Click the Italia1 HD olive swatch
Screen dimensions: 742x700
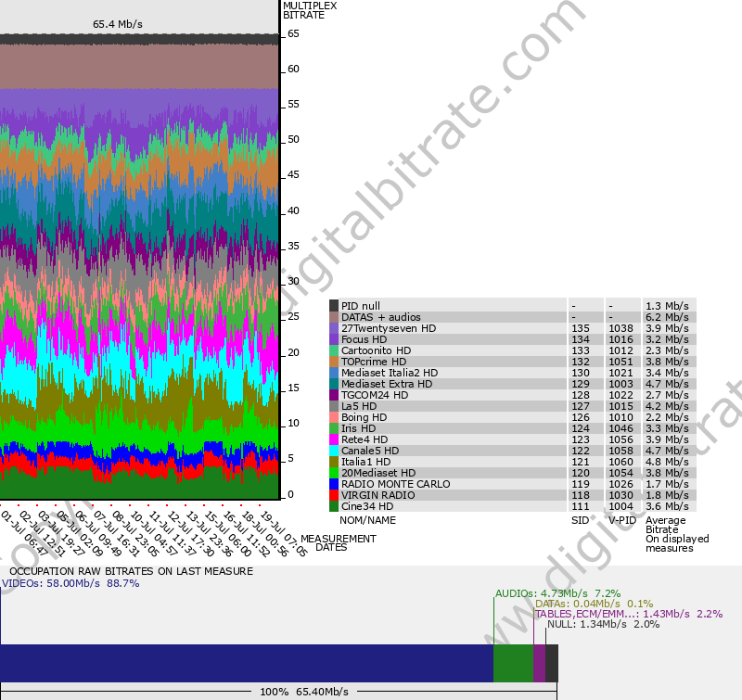[x=334, y=461]
